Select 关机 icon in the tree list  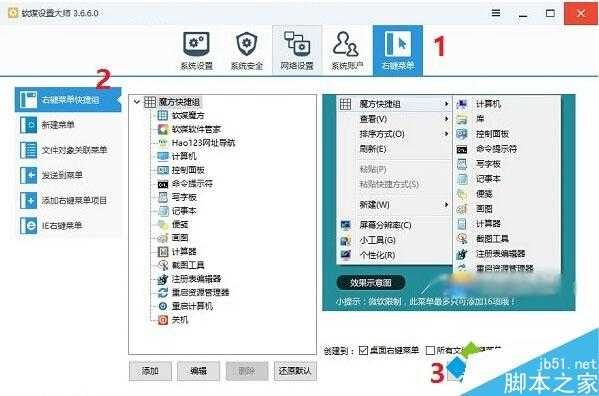coord(163,320)
